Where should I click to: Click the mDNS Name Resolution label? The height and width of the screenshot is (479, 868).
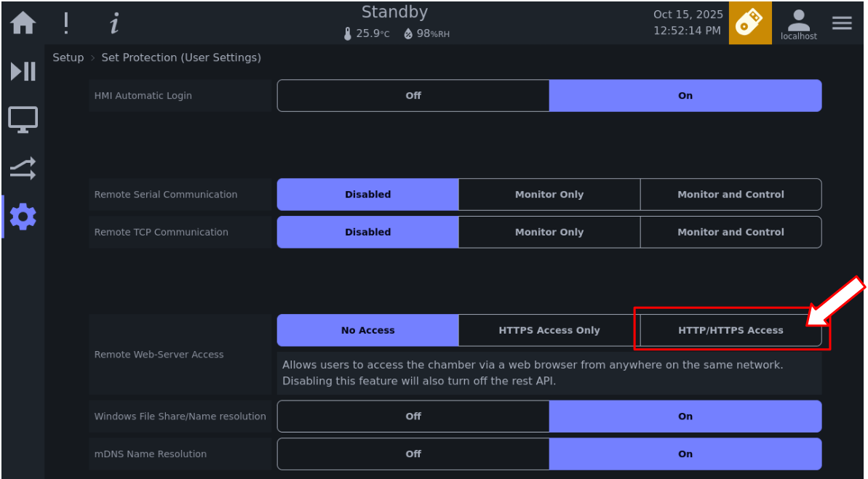pos(150,454)
